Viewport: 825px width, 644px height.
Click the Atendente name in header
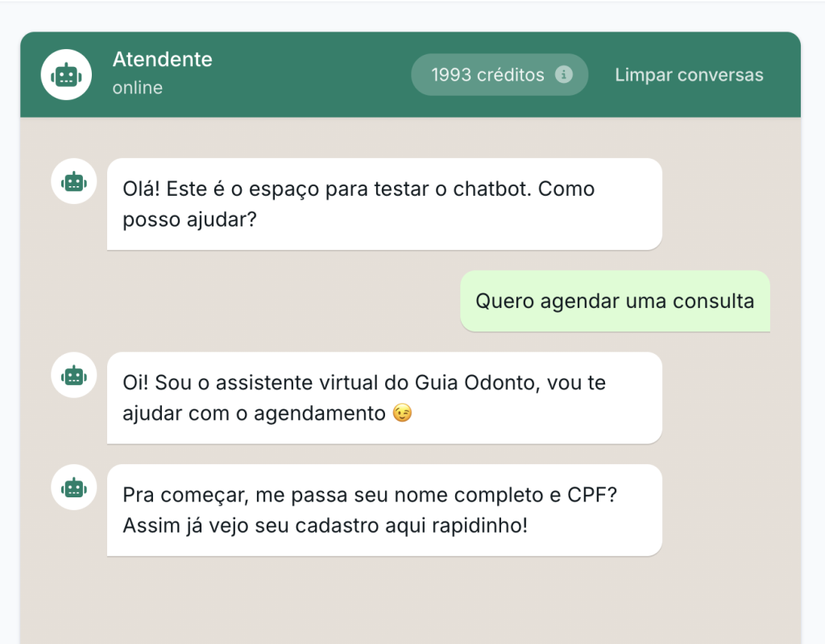point(162,60)
